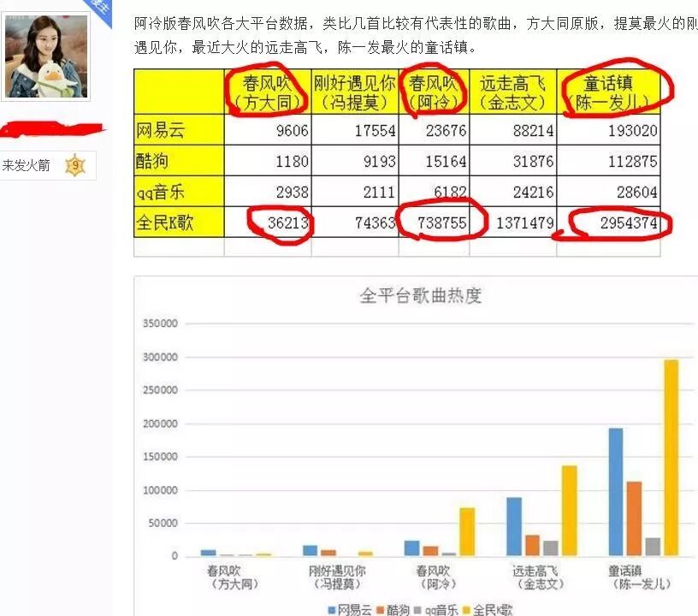Click the 童话镇(陈一发儿) x-axis label
The image size is (698, 616).
coord(640,577)
